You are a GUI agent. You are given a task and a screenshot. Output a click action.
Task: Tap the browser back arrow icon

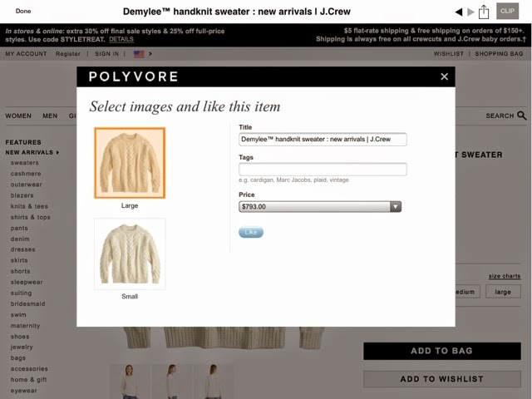(x=459, y=12)
